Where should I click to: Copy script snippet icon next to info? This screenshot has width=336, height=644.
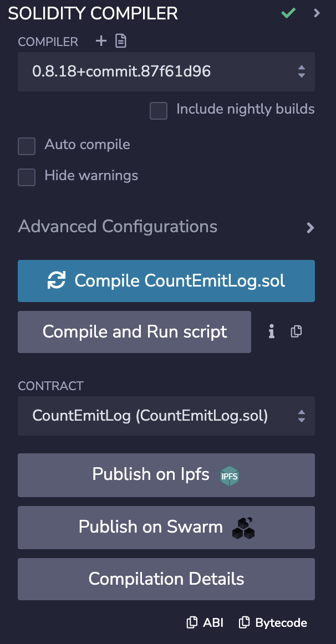(297, 331)
